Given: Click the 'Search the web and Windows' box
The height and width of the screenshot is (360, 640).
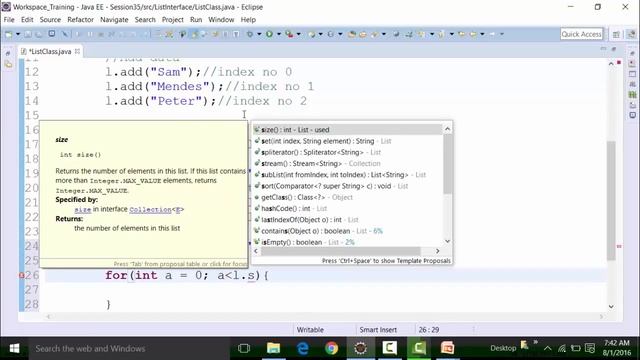Looking at the screenshot, I should pyautogui.click(x=129, y=349).
